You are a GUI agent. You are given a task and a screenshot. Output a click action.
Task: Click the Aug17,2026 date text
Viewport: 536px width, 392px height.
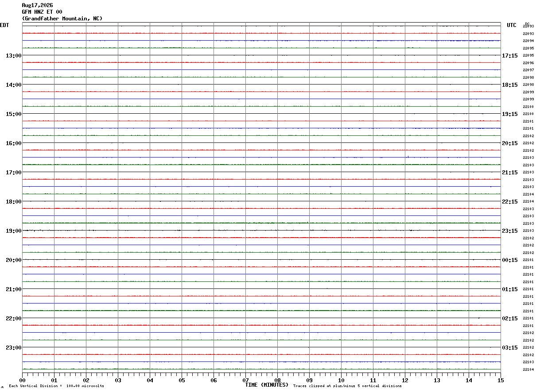37,5
